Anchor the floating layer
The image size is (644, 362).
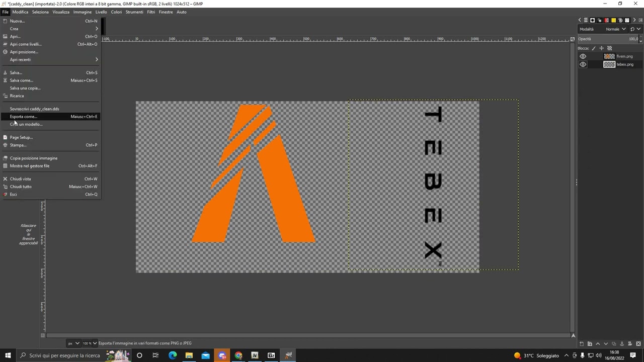(622, 344)
